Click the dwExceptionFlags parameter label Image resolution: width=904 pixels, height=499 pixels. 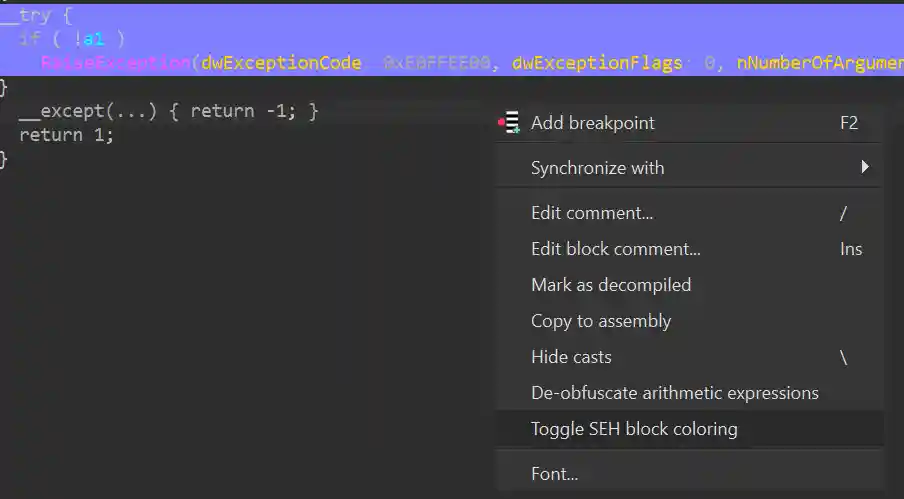(597, 63)
